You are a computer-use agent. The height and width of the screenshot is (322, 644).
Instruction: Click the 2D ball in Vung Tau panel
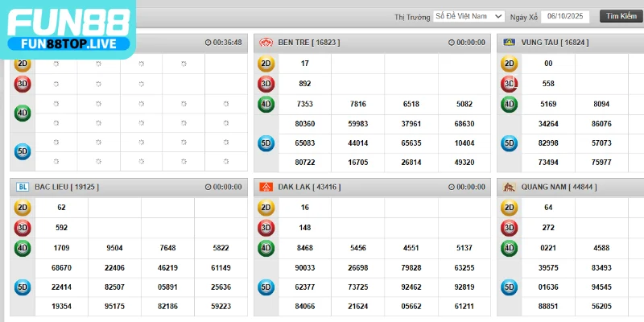point(510,64)
